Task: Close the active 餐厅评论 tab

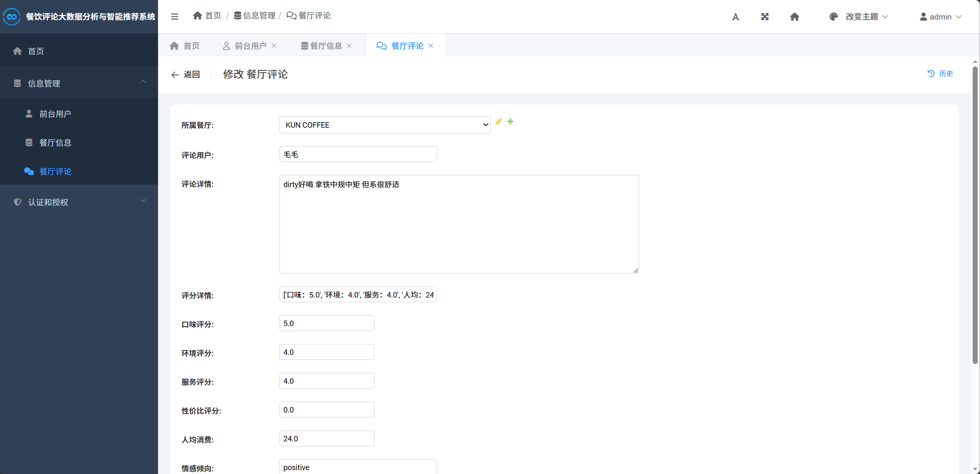Action: pyautogui.click(x=431, y=46)
